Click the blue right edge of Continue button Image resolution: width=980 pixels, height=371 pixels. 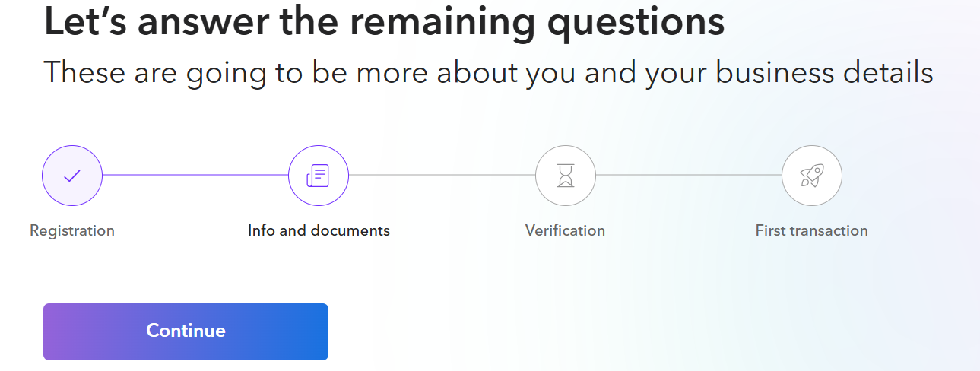click(x=317, y=331)
